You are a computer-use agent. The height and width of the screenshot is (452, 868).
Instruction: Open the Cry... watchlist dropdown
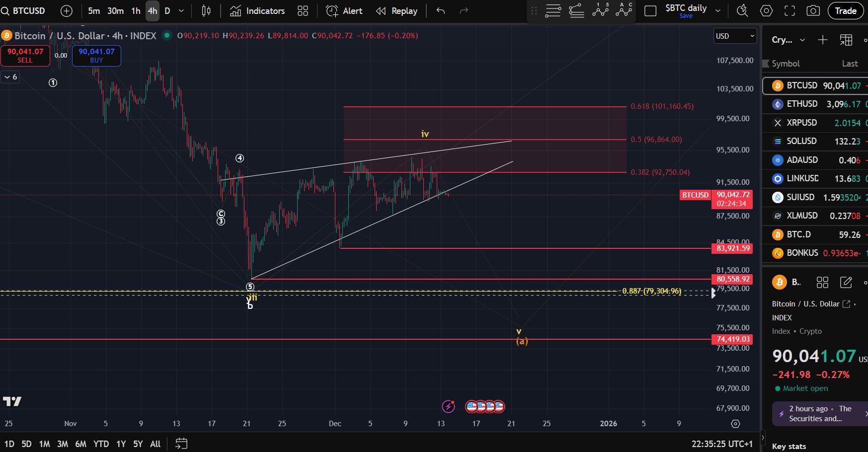tap(789, 40)
